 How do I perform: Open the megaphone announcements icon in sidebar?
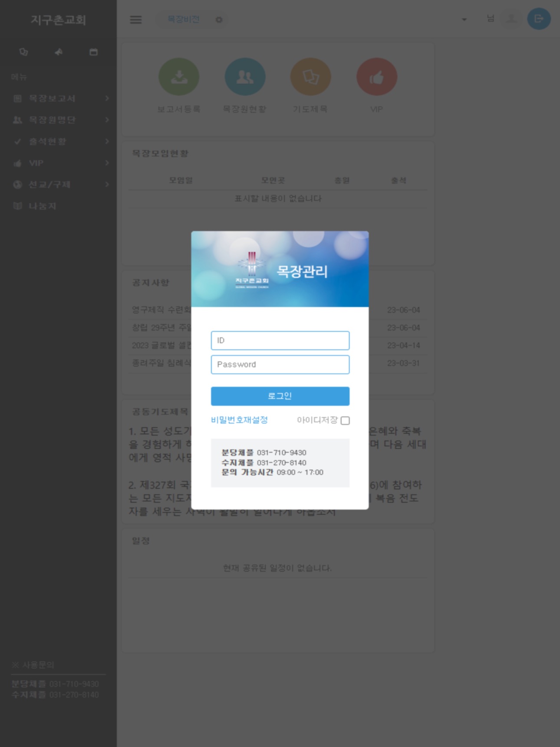tap(59, 52)
